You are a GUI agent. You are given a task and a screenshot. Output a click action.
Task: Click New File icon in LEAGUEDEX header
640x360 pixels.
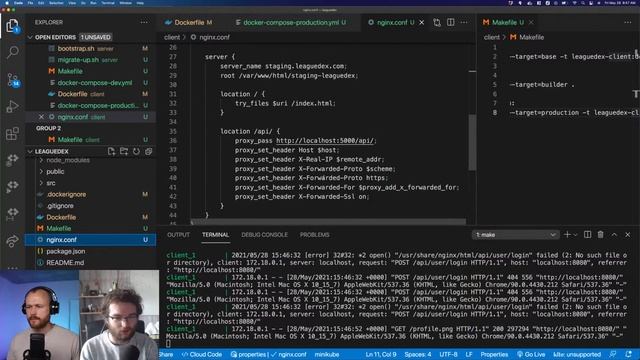(111, 151)
